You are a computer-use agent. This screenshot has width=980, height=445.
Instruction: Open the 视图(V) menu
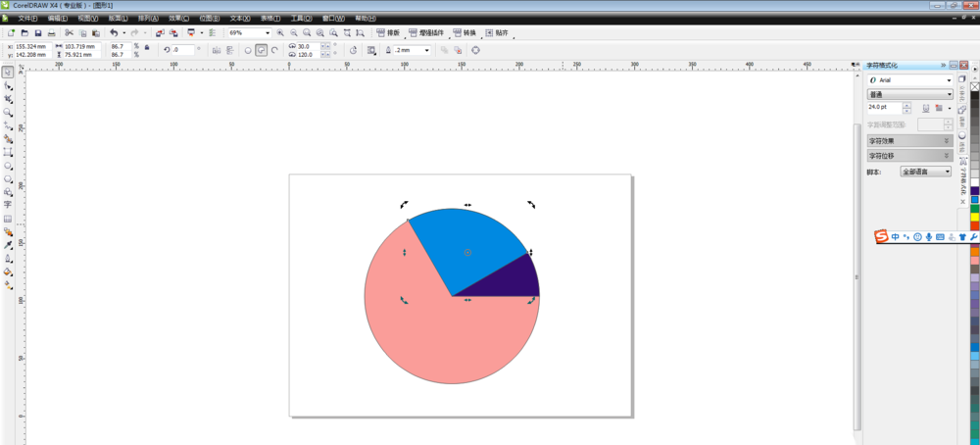(x=88, y=18)
